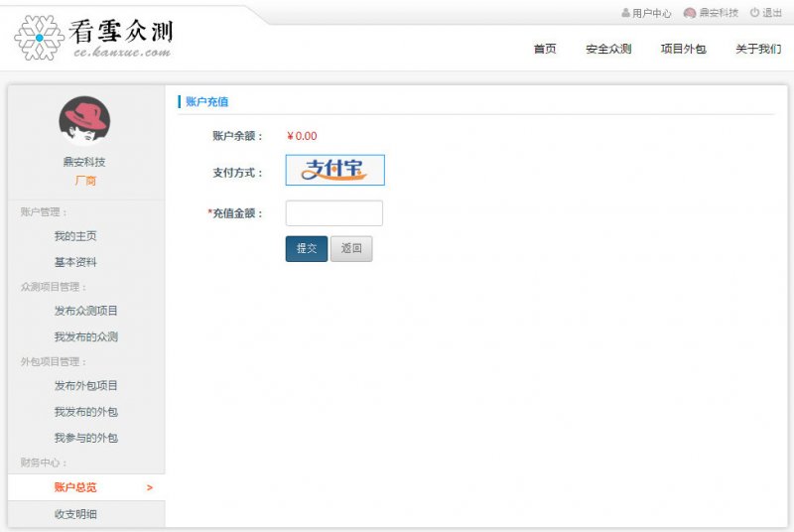Viewport: 794px width, 532px height.
Task: Click the 鼎安科技 name under the avatar
Action: click(x=84, y=162)
